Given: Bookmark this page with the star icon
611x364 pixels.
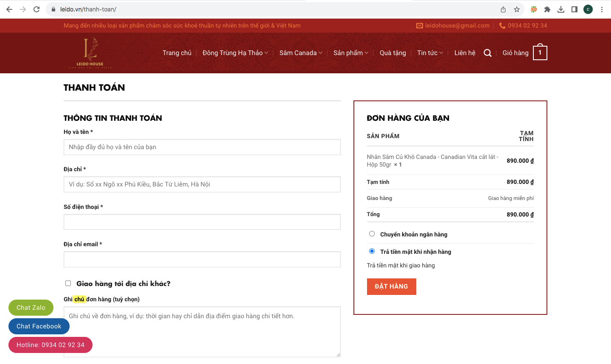Looking at the screenshot, I should tap(517, 9).
